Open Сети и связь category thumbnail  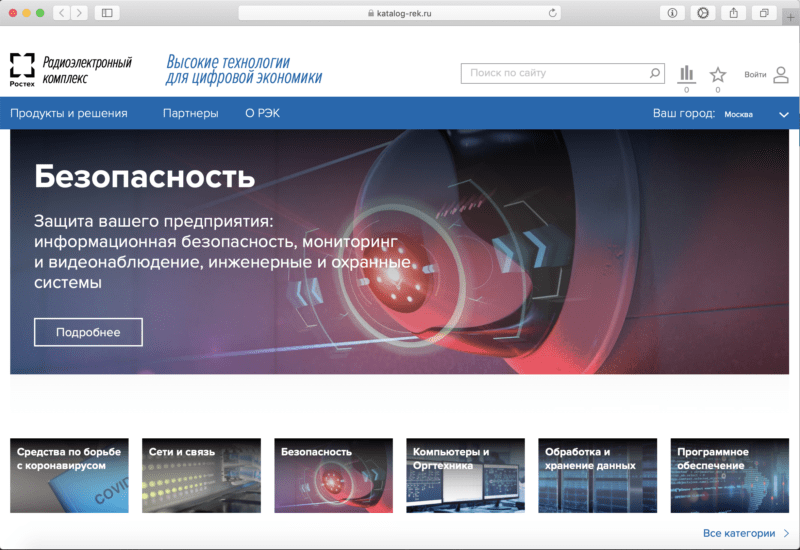pos(202,476)
